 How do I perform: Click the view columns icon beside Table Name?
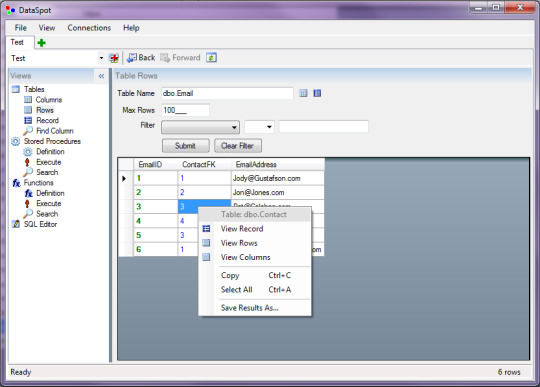(x=303, y=93)
